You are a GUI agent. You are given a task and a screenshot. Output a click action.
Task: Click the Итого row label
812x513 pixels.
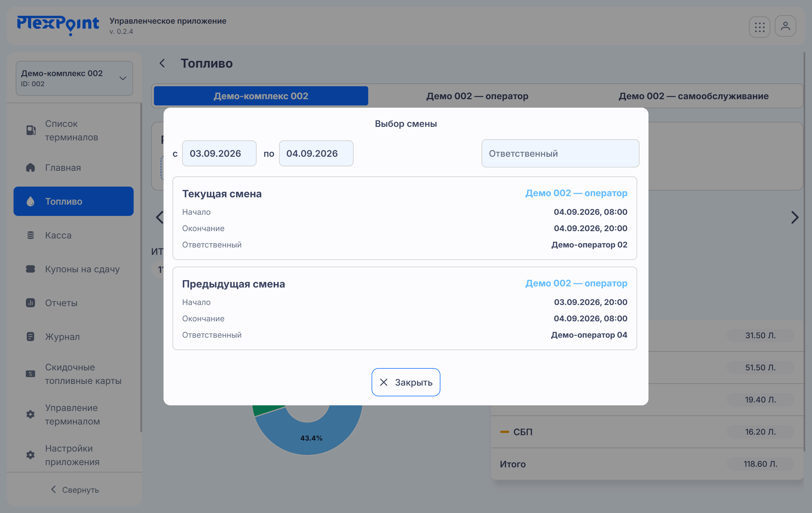click(513, 464)
